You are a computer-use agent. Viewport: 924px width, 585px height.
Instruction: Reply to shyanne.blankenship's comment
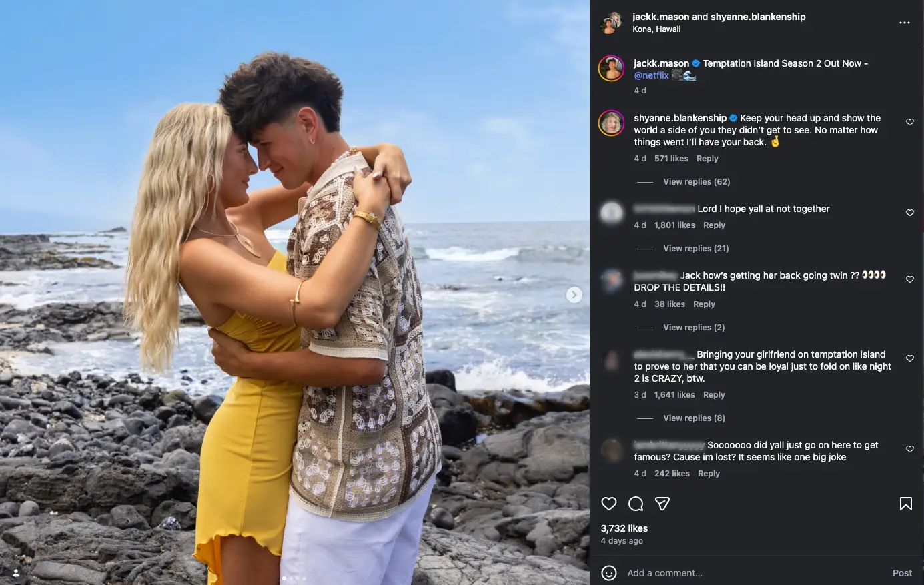707,158
